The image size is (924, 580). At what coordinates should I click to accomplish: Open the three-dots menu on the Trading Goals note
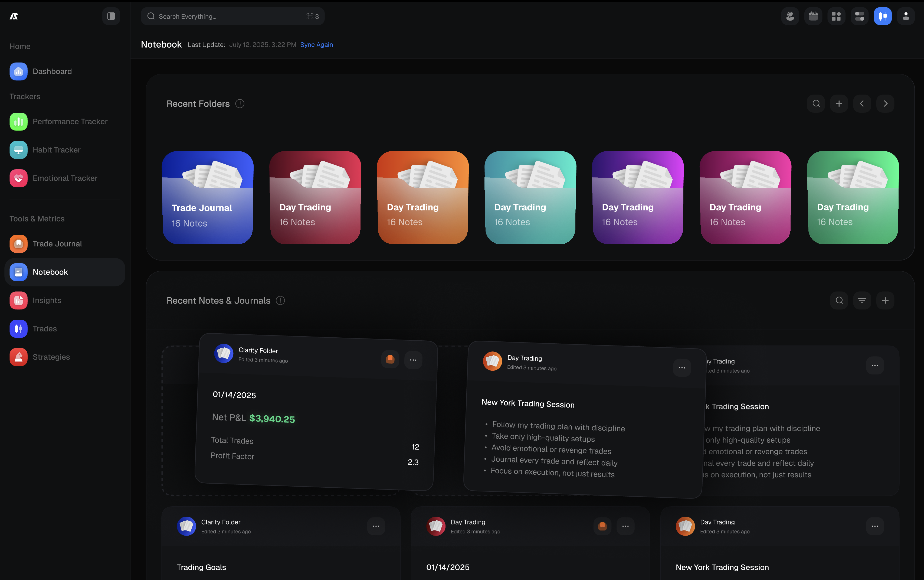tap(376, 526)
